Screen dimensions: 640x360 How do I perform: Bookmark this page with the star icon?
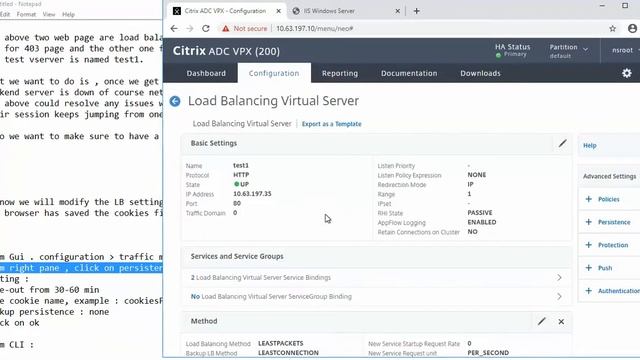tap(612, 29)
